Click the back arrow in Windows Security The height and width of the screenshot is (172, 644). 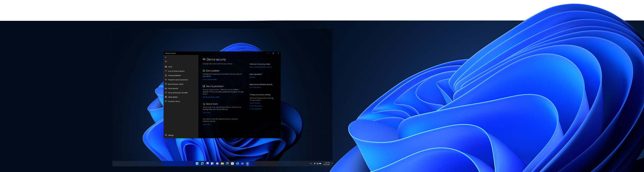tap(166, 57)
